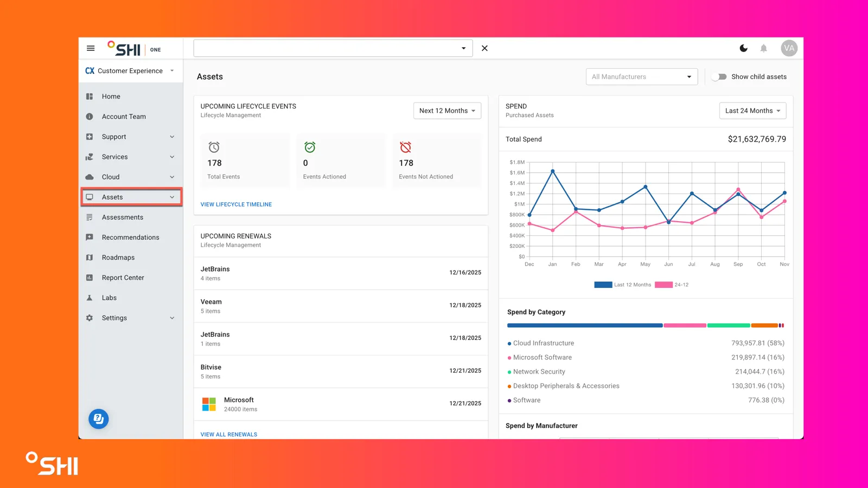Enable the Show child assets switch
This screenshot has height=488, width=868.
coord(719,77)
